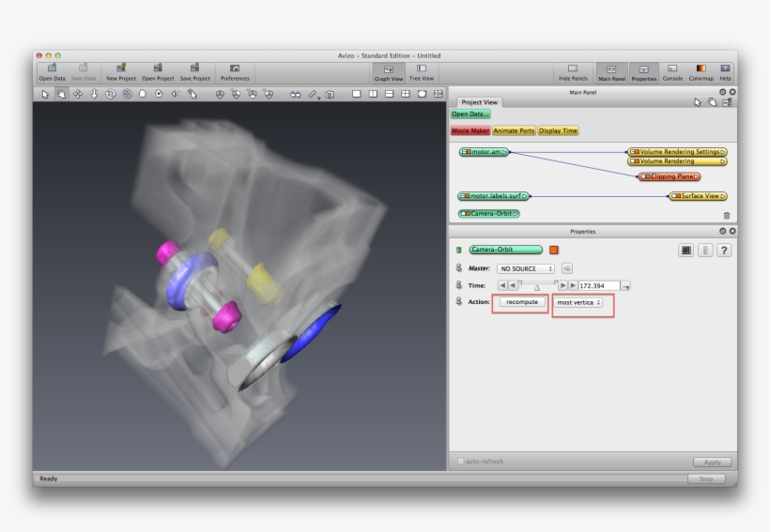Click the Stop button in status bar
The height and width of the screenshot is (532, 770).
pos(706,479)
